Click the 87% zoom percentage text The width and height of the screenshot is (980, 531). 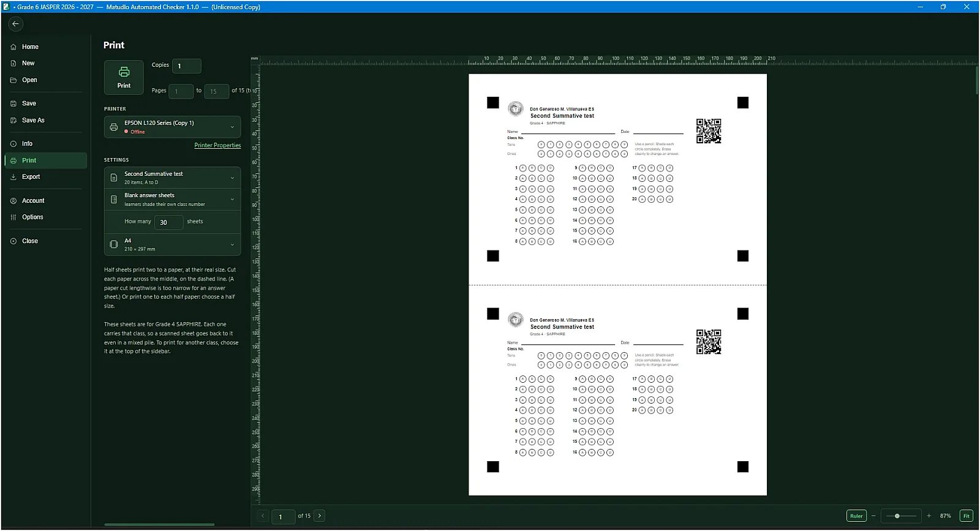[x=946, y=516]
